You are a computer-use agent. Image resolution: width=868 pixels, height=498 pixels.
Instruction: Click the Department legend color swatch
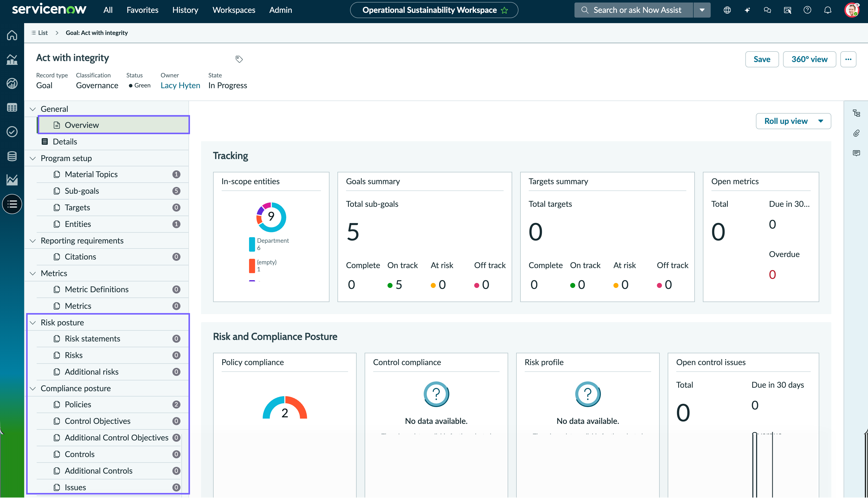pos(252,244)
